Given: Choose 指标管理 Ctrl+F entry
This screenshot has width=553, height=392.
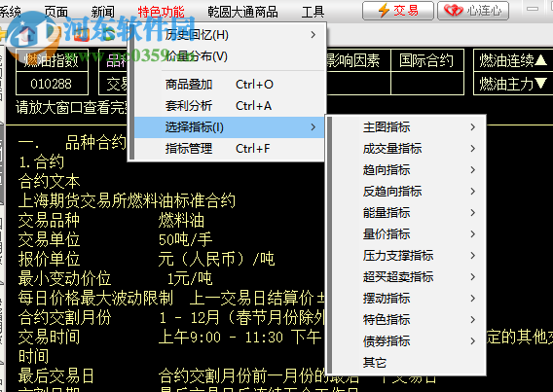Looking at the screenshot, I should 229,149.
